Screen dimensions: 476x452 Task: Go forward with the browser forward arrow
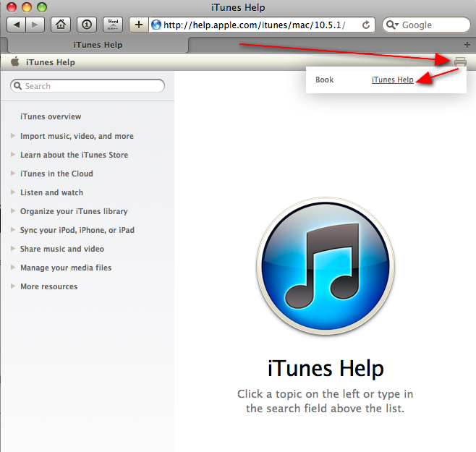pos(35,25)
